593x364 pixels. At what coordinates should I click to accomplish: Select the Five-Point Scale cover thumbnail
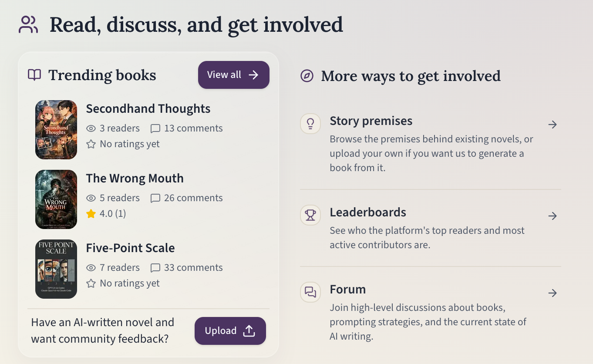[x=56, y=269]
